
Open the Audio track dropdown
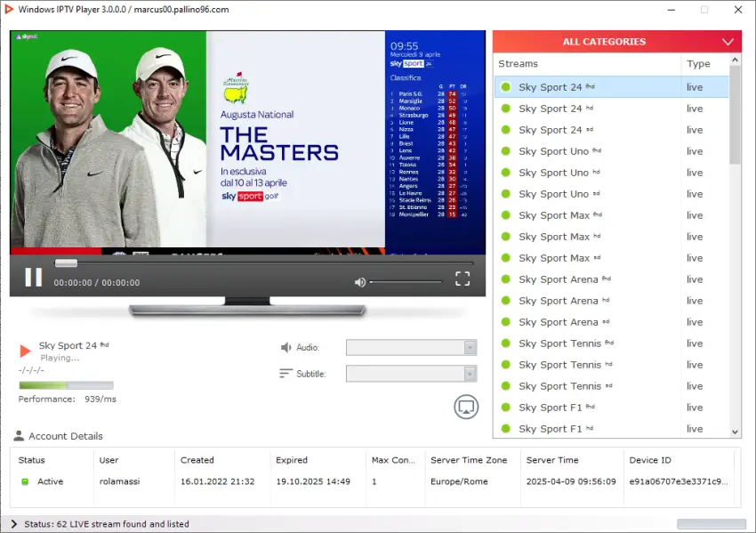point(411,347)
